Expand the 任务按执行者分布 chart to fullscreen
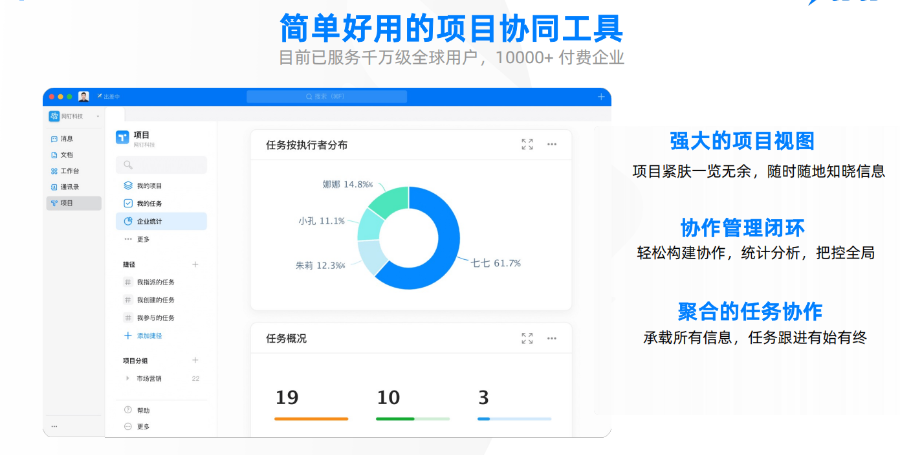 (527, 144)
